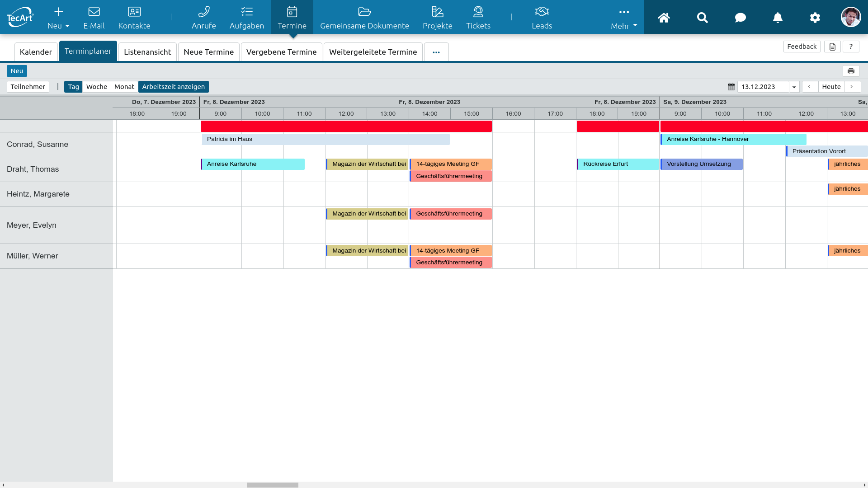Viewport: 868px width, 488px height.
Task: Click the home icon in header
Action: (664, 18)
